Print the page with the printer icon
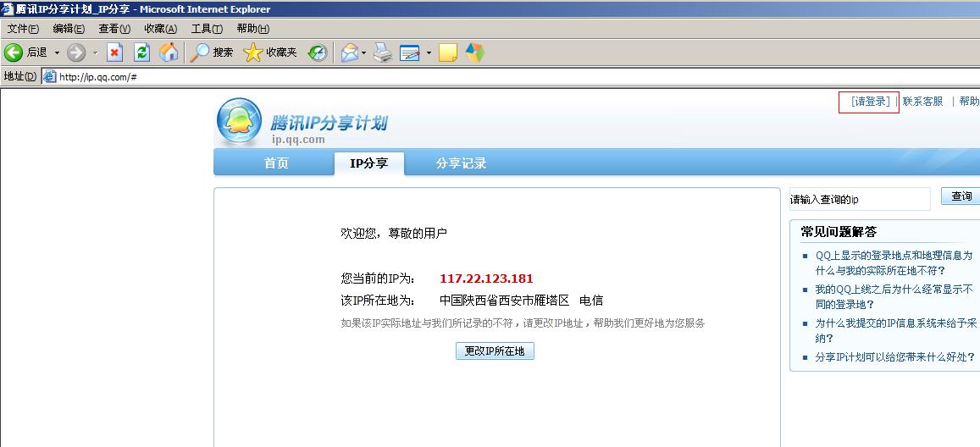Screen dimensions: 980x447 383,53
